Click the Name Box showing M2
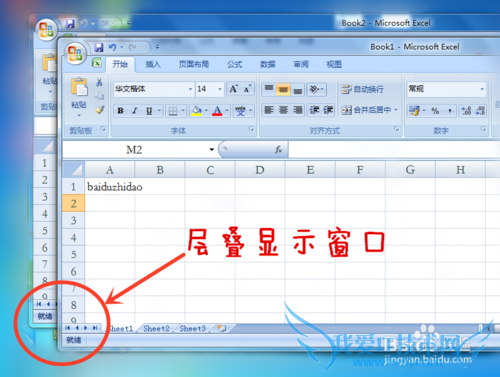500x377 pixels. pyautogui.click(x=135, y=150)
